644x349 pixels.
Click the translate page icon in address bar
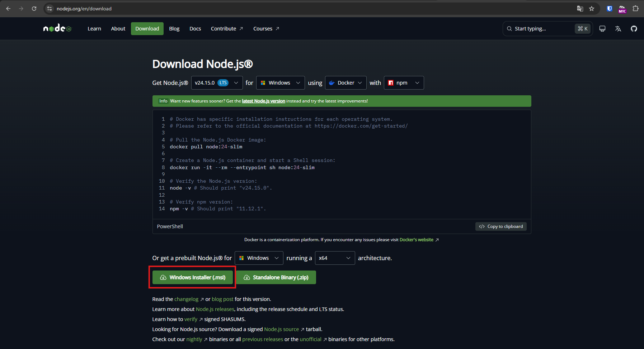point(580,9)
